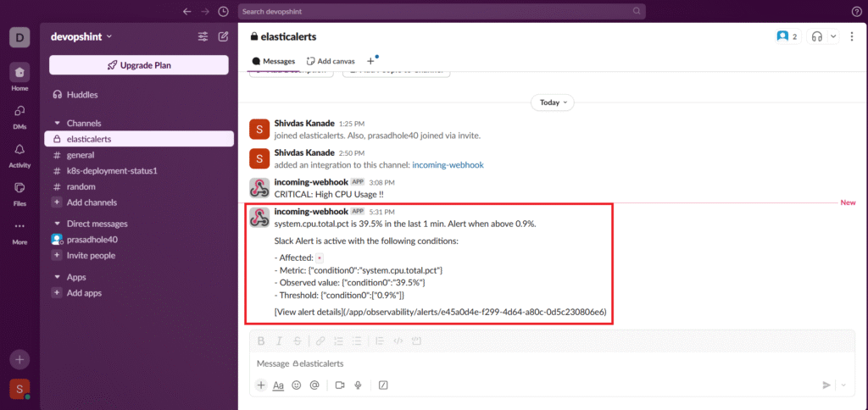Viewport: 868px width, 410px height.
Task: Toggle the formatting toolbar Aa button
Action: click(278, 385)
